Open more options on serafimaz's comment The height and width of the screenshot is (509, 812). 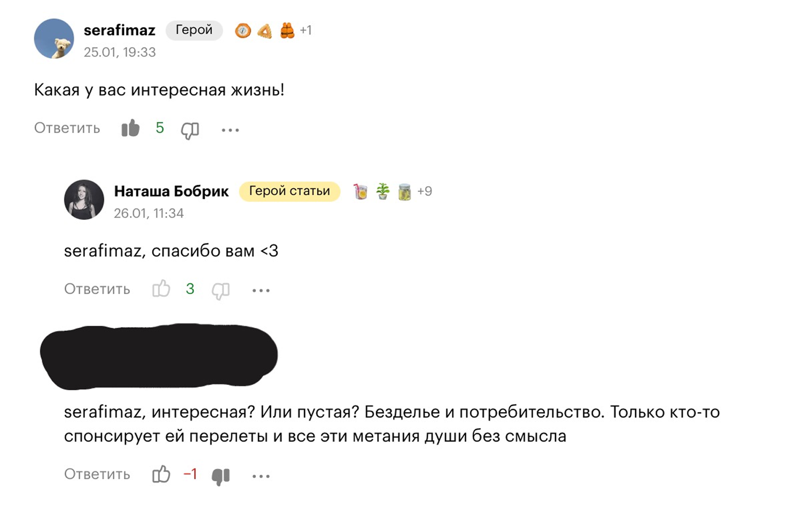(x=230, y=130)
